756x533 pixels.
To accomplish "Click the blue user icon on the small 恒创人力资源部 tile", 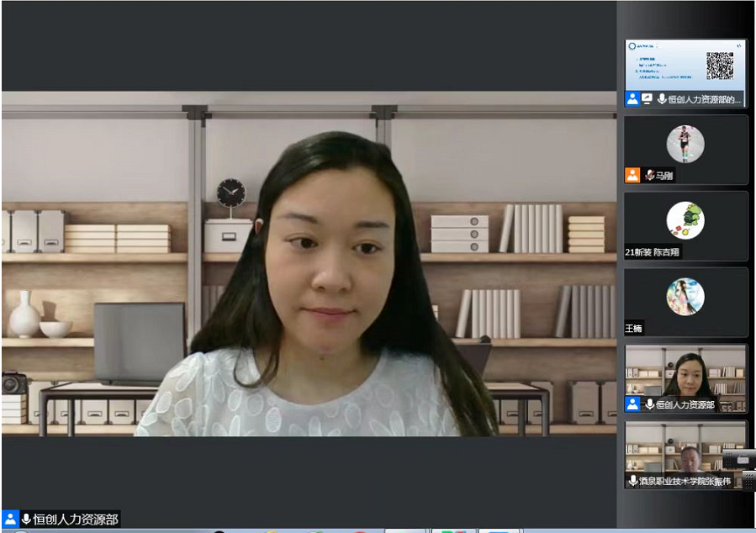I will [x=632, y=405].
